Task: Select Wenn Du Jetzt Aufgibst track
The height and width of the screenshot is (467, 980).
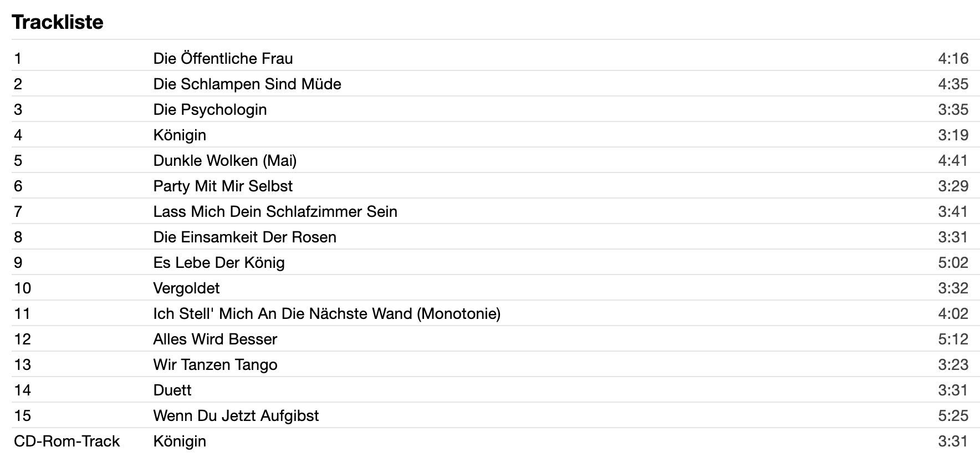Action: point(236,415)
